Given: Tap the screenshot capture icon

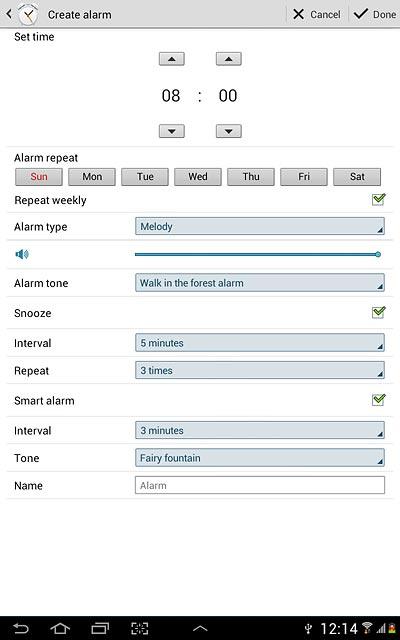Looking at the screenshot, I should (140, 628).
